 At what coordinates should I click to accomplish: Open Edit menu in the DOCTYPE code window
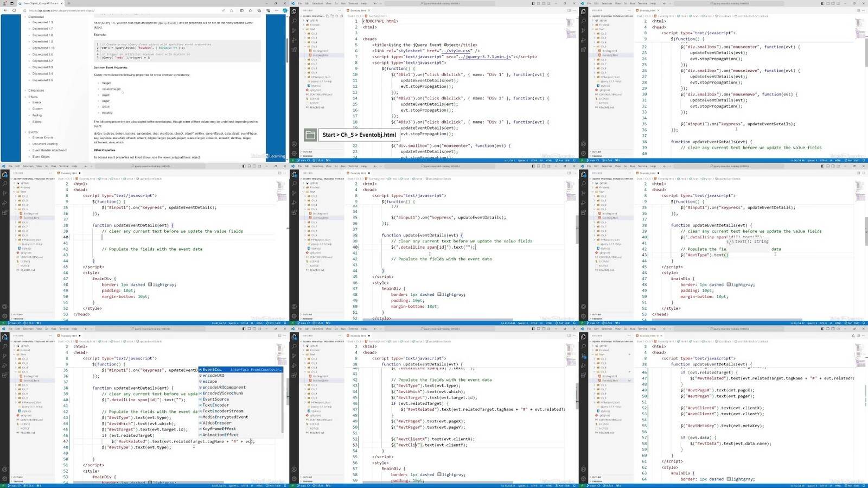click(307, 3)
